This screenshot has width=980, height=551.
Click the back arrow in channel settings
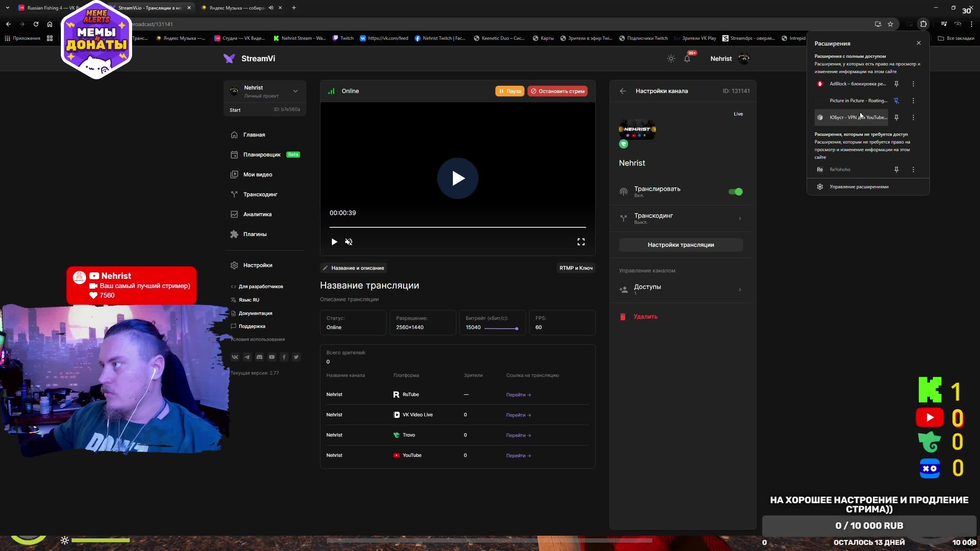coord(623,91)
